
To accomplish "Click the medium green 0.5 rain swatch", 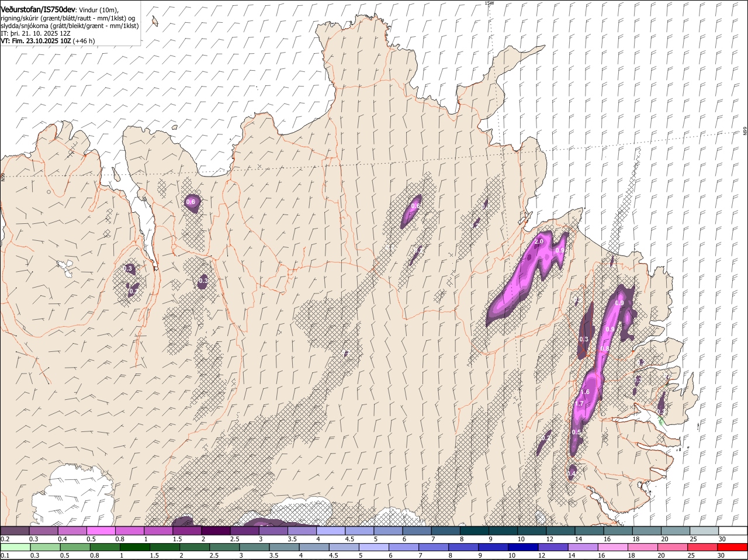I will coord(75,547).
